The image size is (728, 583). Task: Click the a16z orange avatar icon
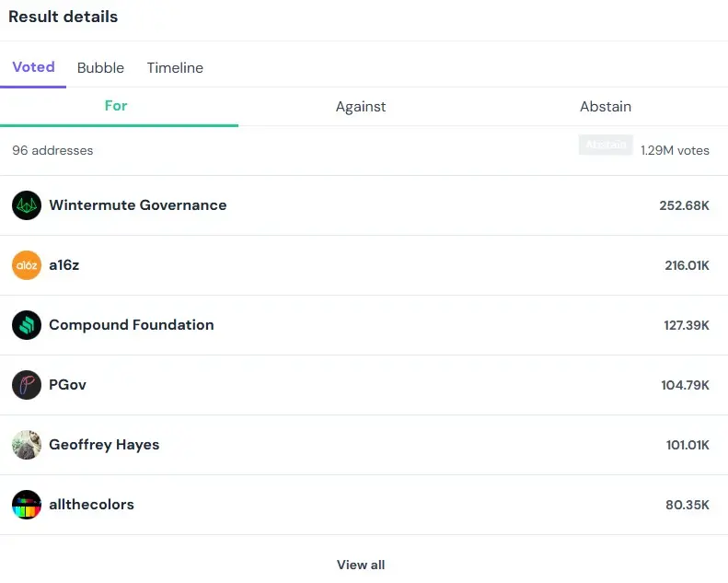point(27,265)
